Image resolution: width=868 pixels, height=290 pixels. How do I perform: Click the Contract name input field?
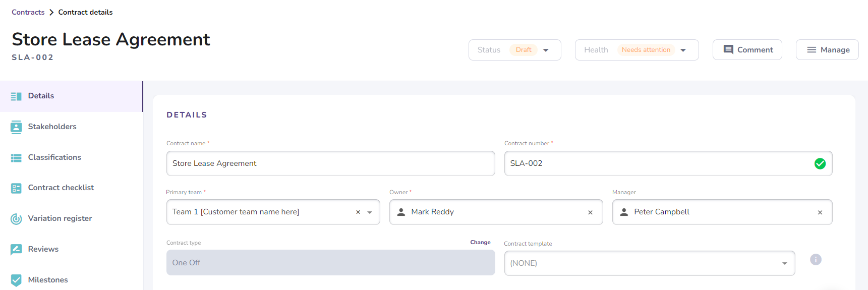(x=330, y=163)
